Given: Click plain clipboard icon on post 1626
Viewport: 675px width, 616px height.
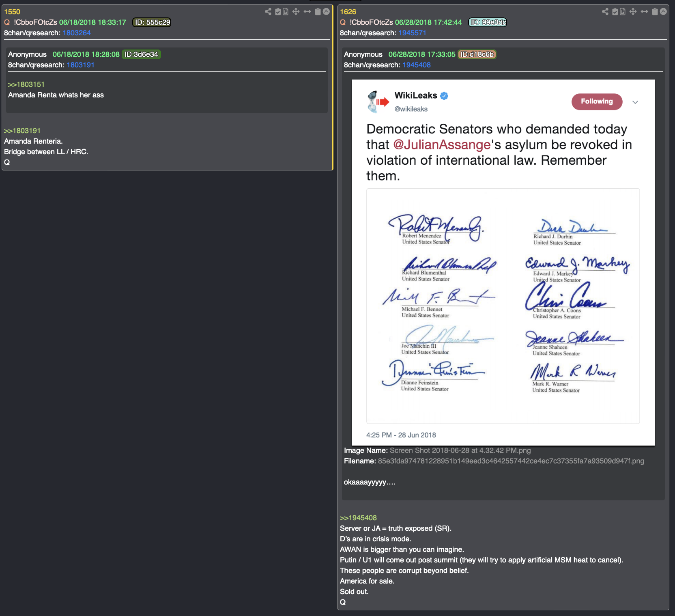Looking at the screenshot, I should [x=655, y=12].
